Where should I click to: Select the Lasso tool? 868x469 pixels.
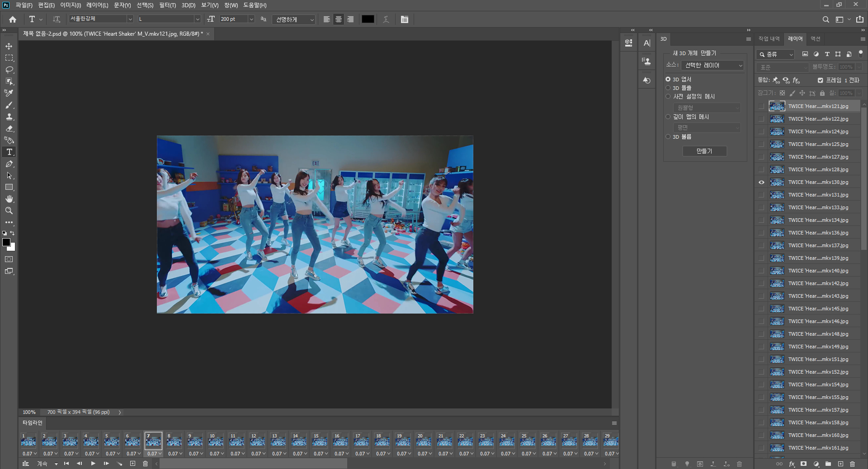click(x=9, y=70)
